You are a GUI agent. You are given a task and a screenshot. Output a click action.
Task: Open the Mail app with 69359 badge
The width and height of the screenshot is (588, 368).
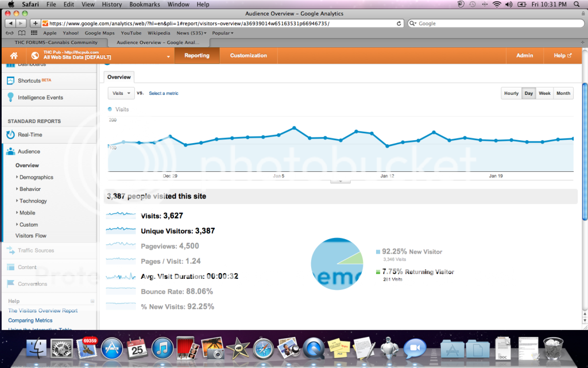[x=87, y=348]
